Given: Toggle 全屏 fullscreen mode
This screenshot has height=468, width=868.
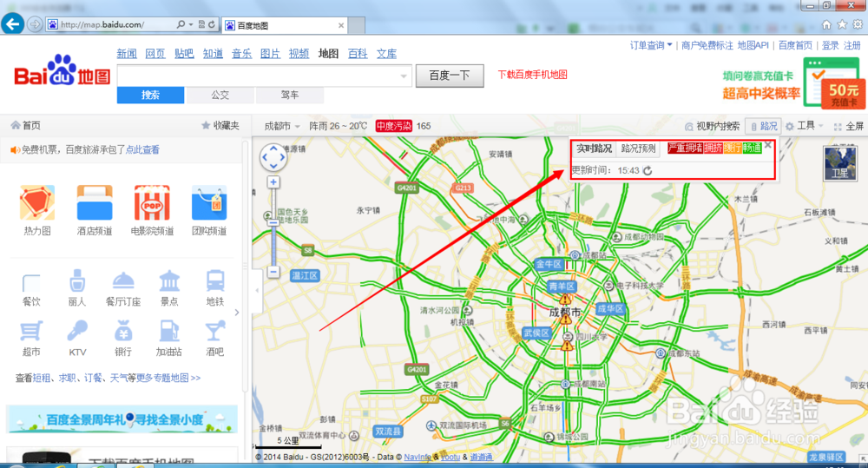Looking at the screenshot, I should tap(849, 126).
